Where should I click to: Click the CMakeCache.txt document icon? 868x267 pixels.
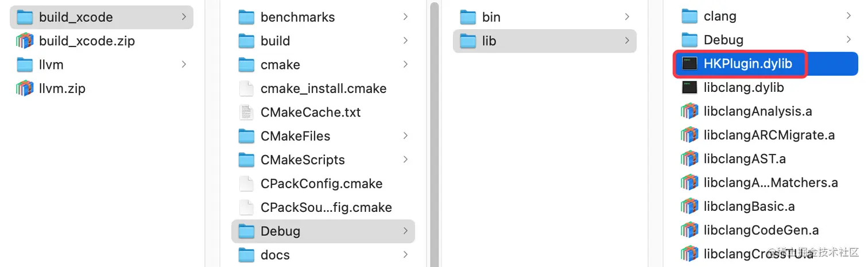tap(246, 112)
